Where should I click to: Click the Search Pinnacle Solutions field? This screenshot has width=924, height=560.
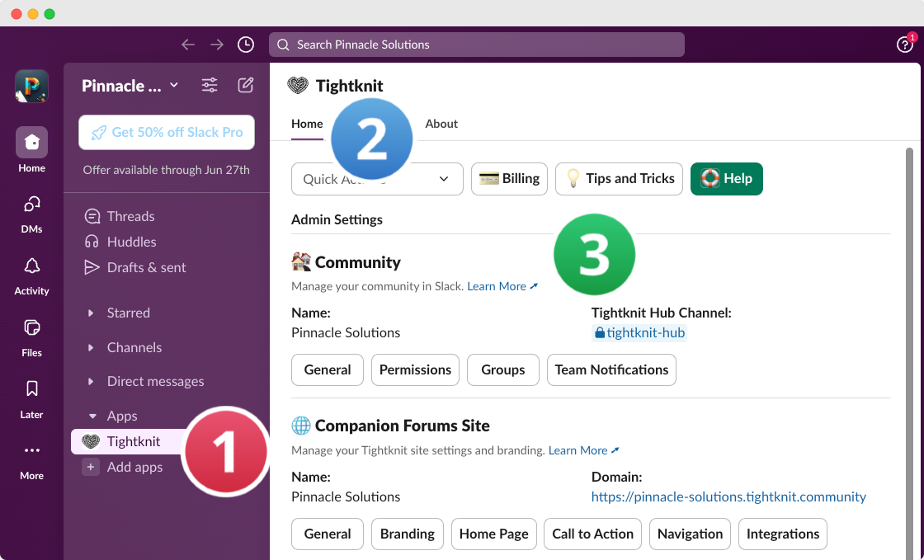click(x=477, y=45)
